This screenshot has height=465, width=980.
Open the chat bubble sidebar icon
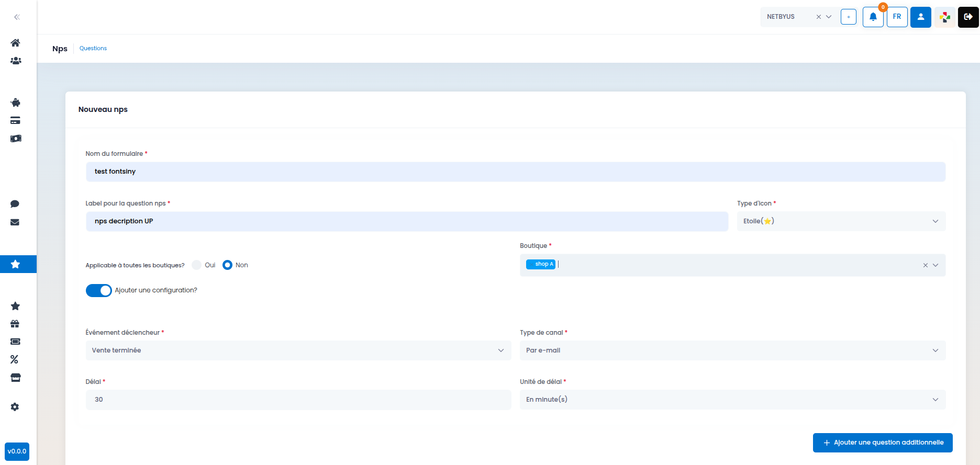tap(15, 204)
